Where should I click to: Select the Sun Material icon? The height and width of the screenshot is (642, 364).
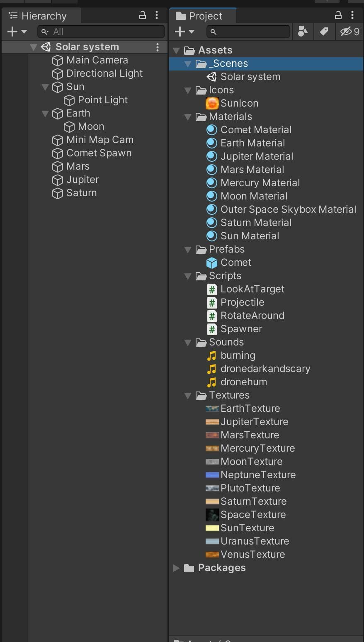(212, 236)
